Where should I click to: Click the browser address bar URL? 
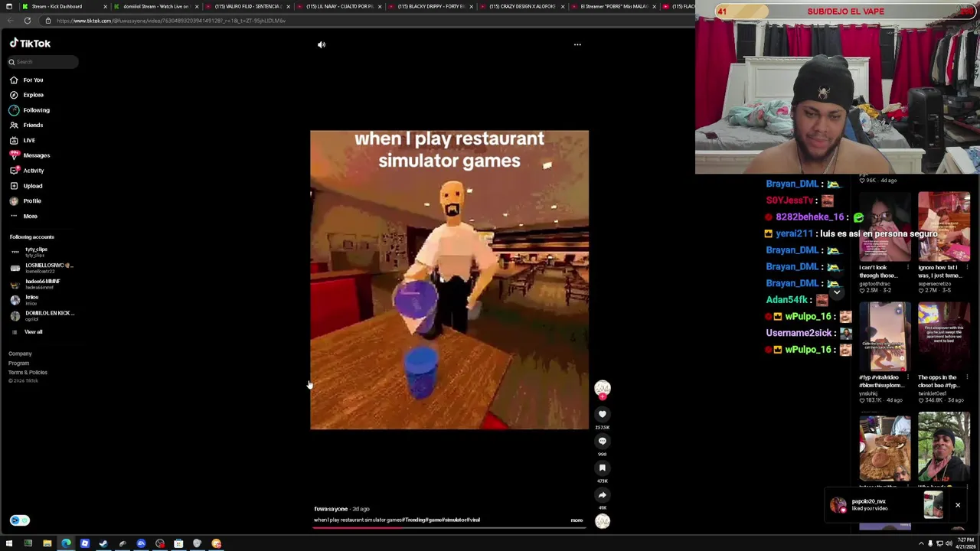click(170, 21)
